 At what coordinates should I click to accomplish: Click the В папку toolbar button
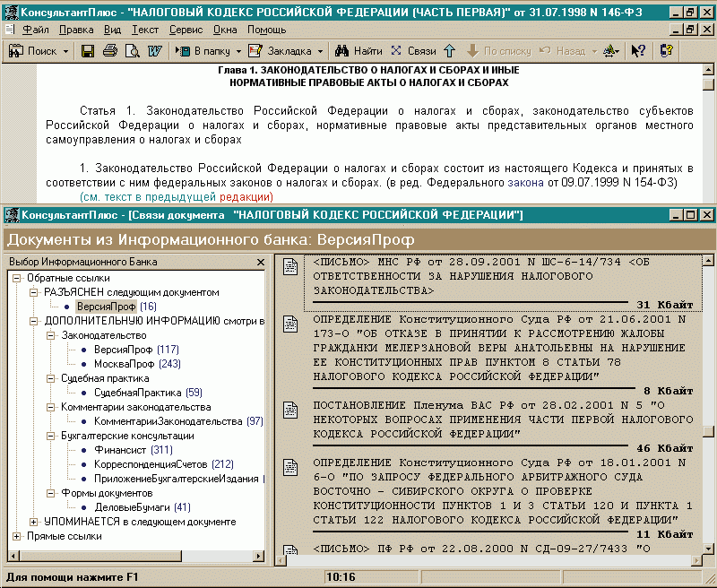(x=203, y=51)
